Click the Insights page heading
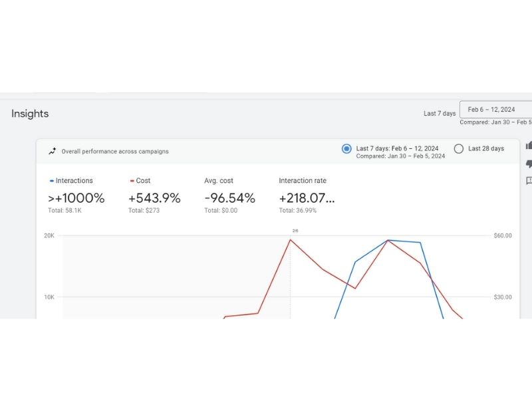 pyautogui.click(x=30, y=114)
